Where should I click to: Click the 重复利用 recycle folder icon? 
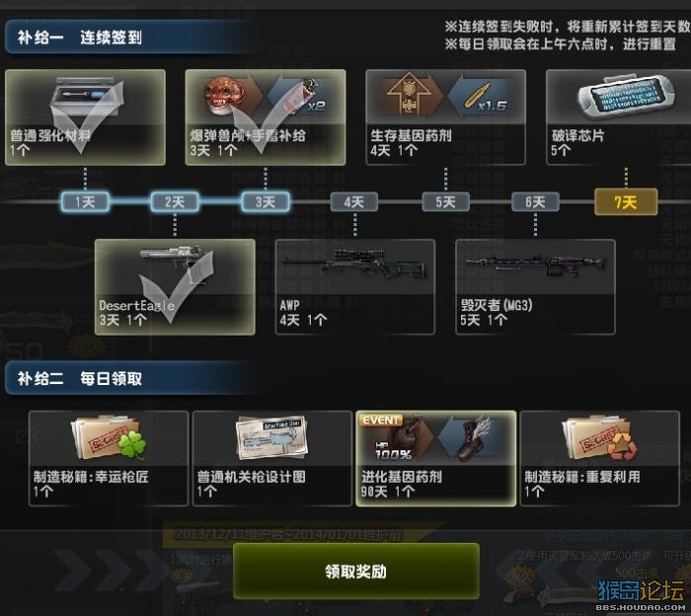coord(599,438)
